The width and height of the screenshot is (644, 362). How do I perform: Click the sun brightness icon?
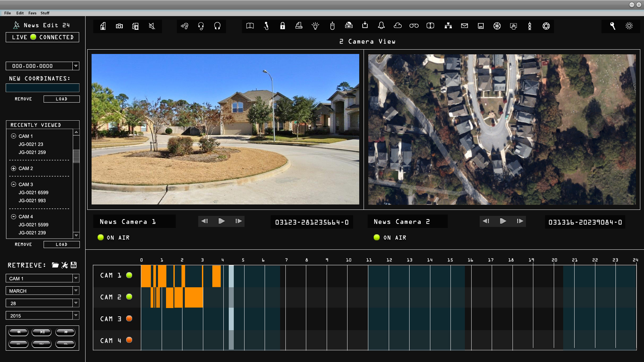[x=629, y=26]
